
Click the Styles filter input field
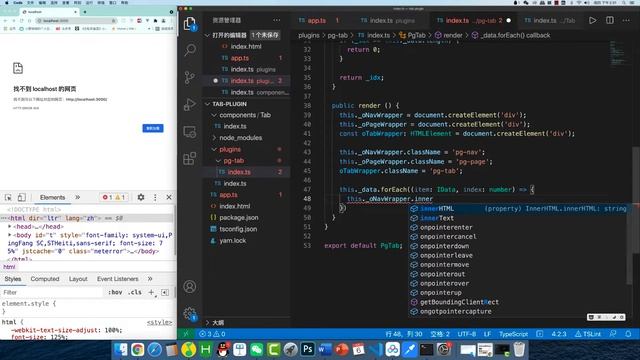tap(51, 293)
